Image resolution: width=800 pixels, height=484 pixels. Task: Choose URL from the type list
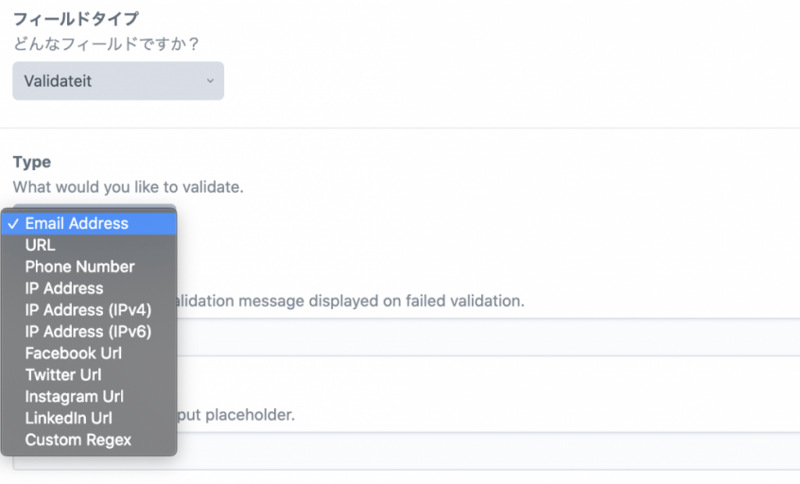(x=40, y=245)
